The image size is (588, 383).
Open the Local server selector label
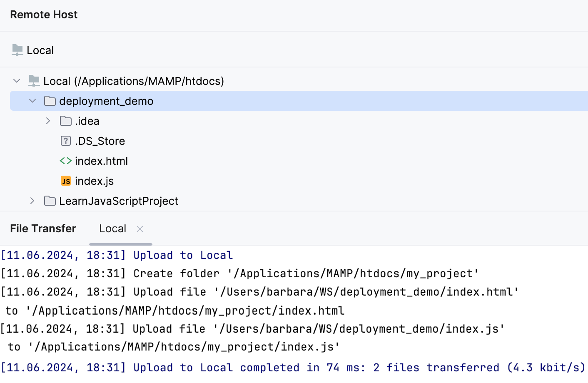pos(40,50)
